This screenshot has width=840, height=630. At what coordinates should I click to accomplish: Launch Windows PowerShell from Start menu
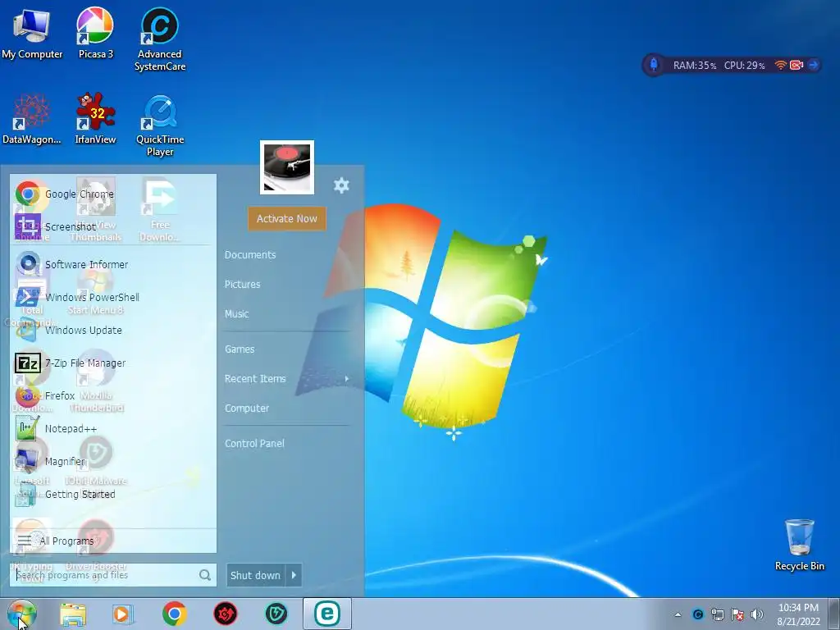[113, 297]
